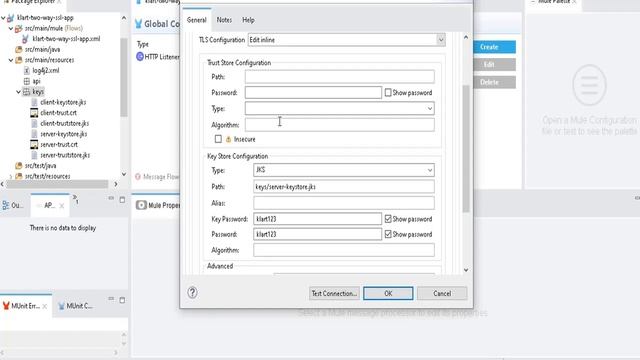Enable the Insecure checkbox
This screenshot has height=360, width=640.
[x=218, y=139]
